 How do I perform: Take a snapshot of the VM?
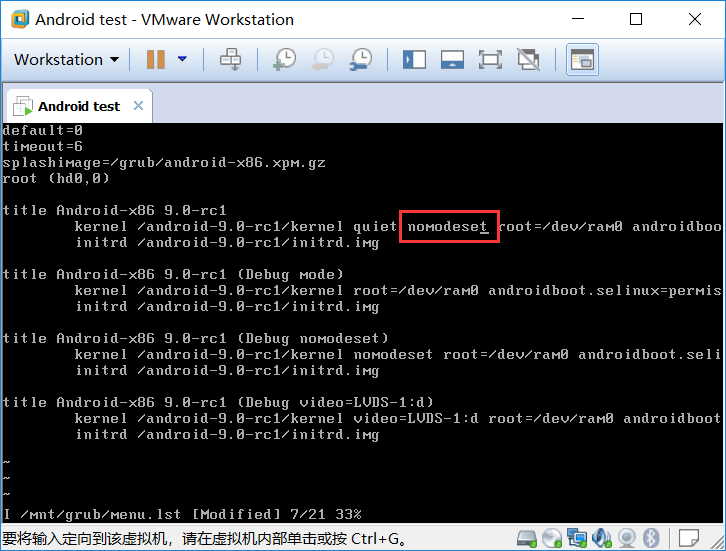[x=285, y=60]
